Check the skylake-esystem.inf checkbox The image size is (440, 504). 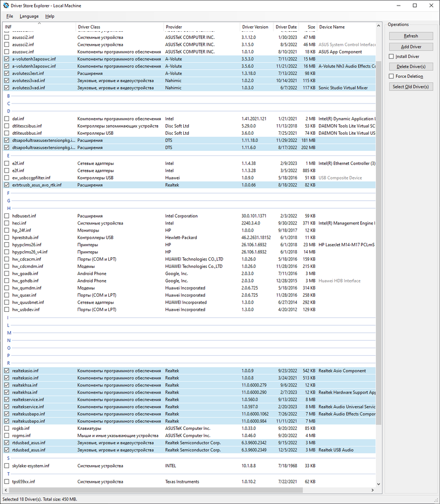[x=7, y=466]
